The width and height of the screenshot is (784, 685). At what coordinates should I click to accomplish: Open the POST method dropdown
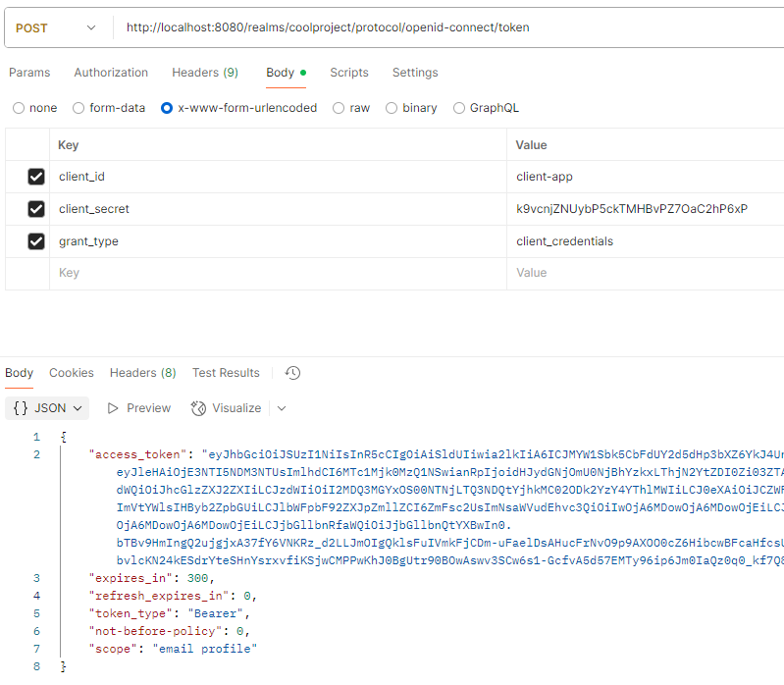coord(55,28)
